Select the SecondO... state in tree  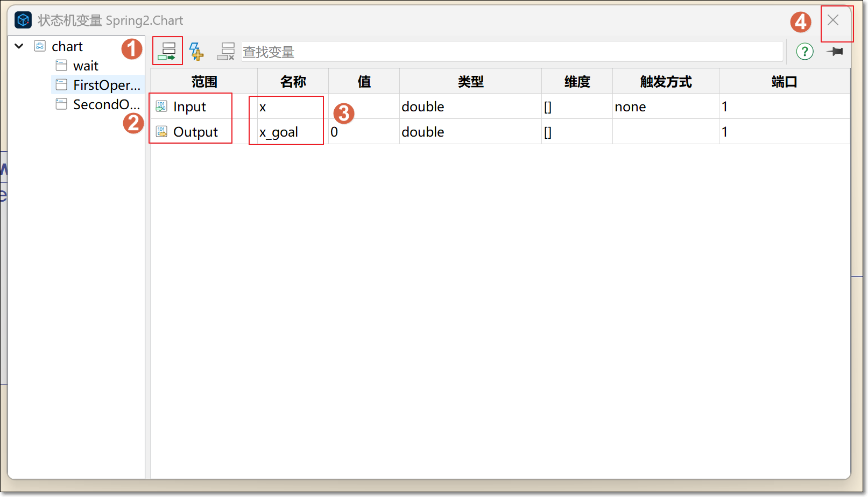click(x=107, y=104)
